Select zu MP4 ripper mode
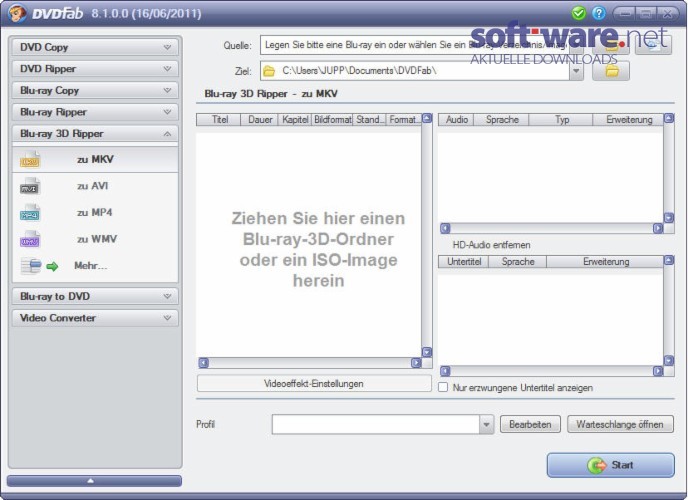This screenshot has width=688, height=500. [x=95, y=213]
